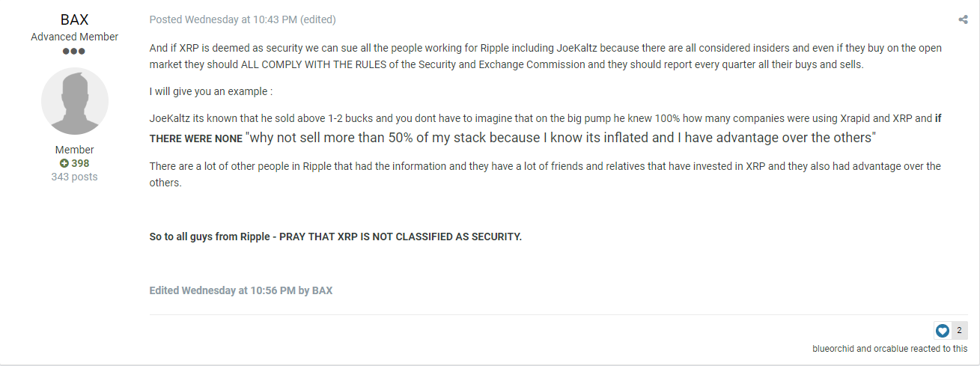Click the Advanced Member rank label
Image resolution: width=980 pixels, height=366 pixels.
[74, 37]
